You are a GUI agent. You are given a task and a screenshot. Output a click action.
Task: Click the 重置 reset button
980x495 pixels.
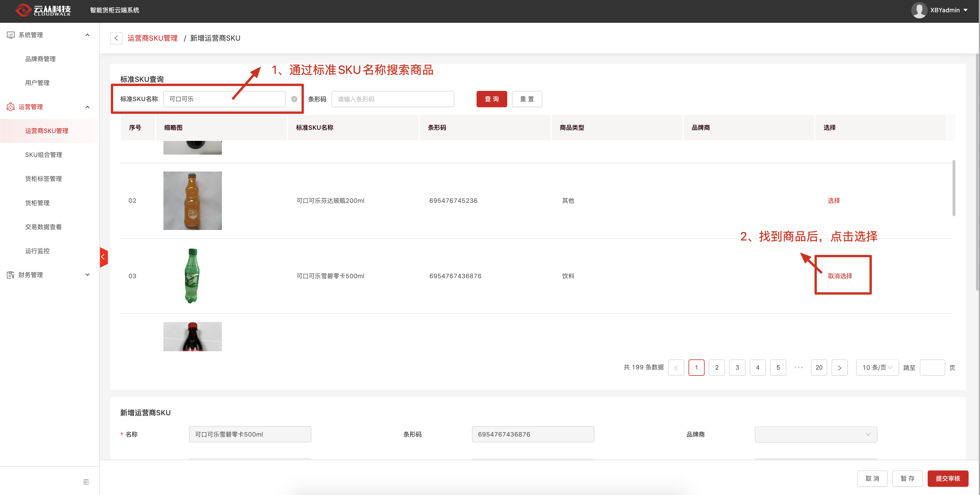(527, 99)
